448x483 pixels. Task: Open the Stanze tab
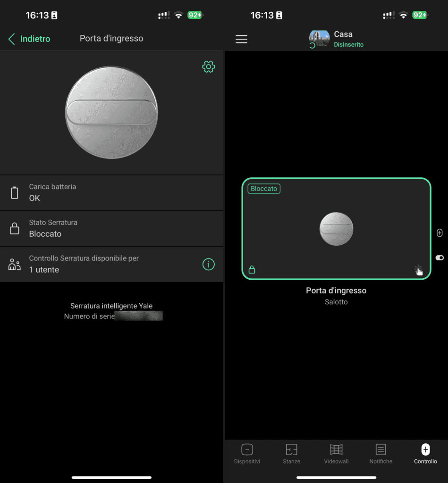click(291, 454)
